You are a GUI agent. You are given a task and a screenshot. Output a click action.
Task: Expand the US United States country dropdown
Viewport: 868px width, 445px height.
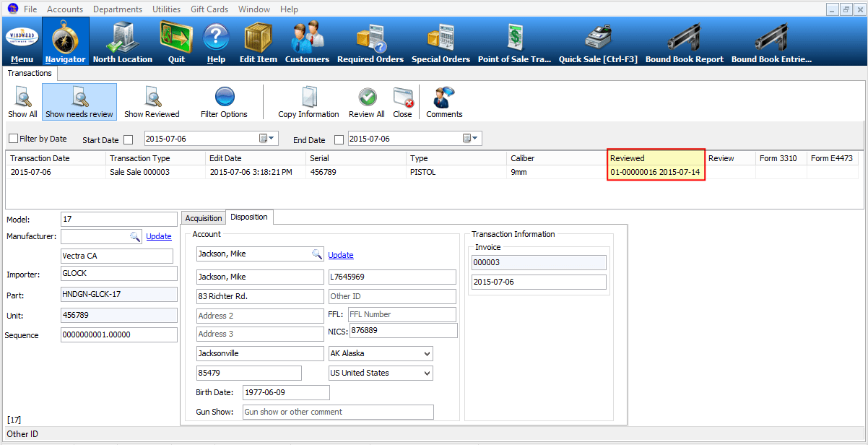click(x=427, y=373)
